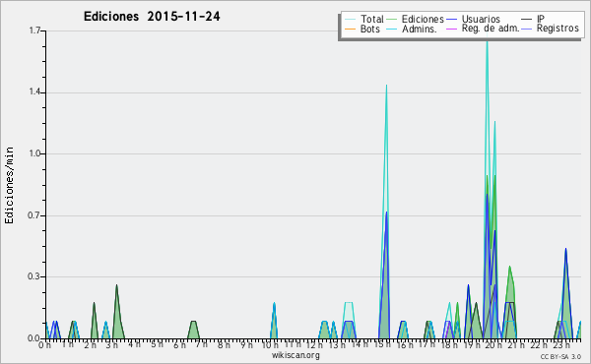This screenshot has height=364, width=591.
Task: Click the wikiscan.org text below chart
Action: click(x=295, y=355)
